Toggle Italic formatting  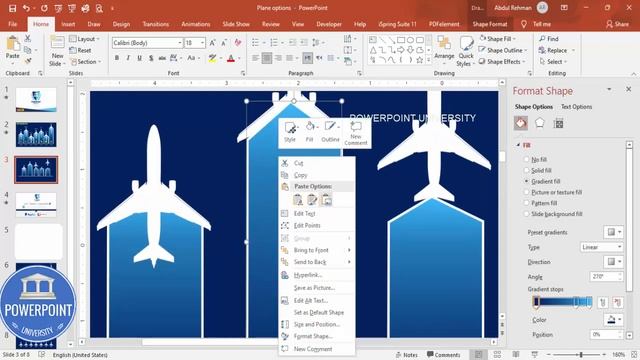coord(128,58)
